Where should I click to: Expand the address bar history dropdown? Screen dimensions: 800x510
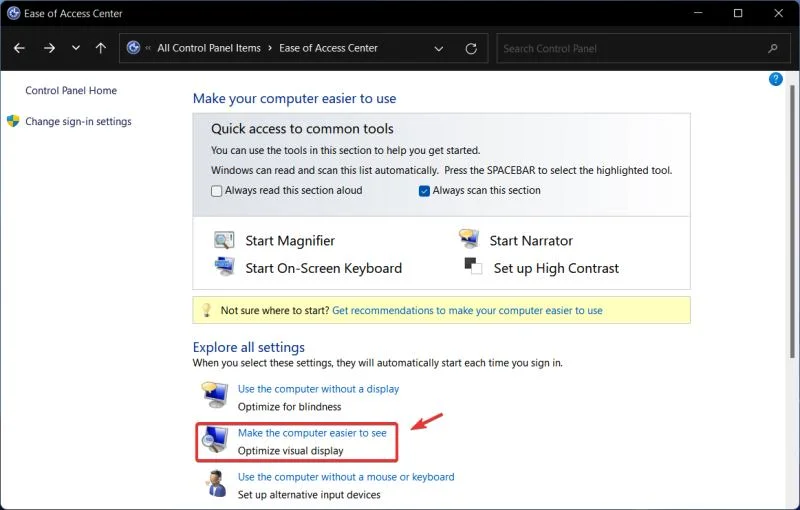(x=438, y=48)
